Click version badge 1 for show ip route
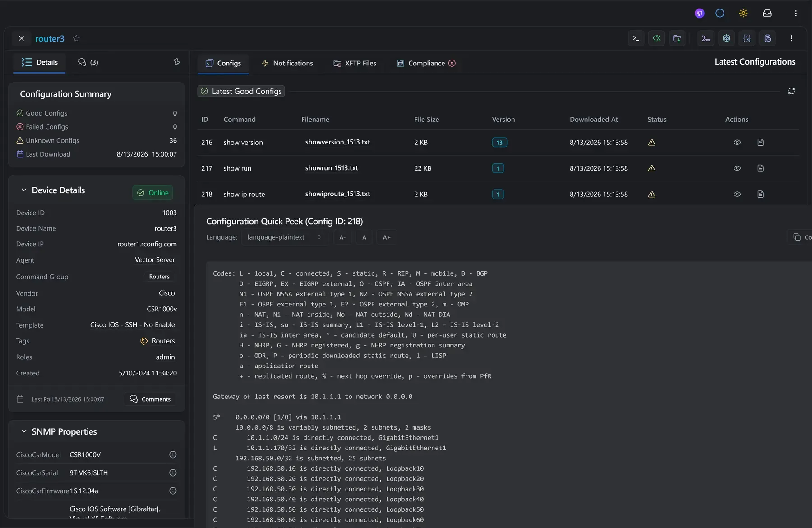Viewport: 812px width, 528px height. tap(498, 195)
